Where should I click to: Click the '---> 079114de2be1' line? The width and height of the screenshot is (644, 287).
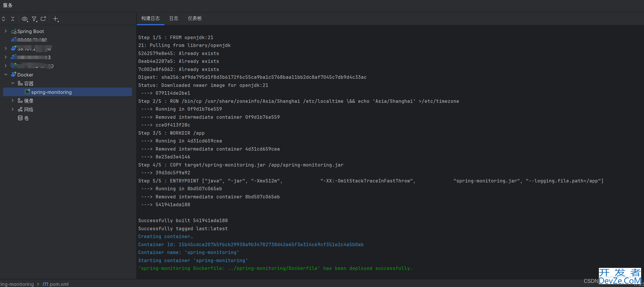point(166,93)
